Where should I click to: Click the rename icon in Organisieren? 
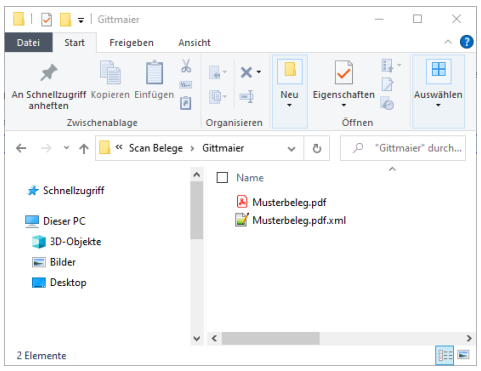click(x=247, y=97)
